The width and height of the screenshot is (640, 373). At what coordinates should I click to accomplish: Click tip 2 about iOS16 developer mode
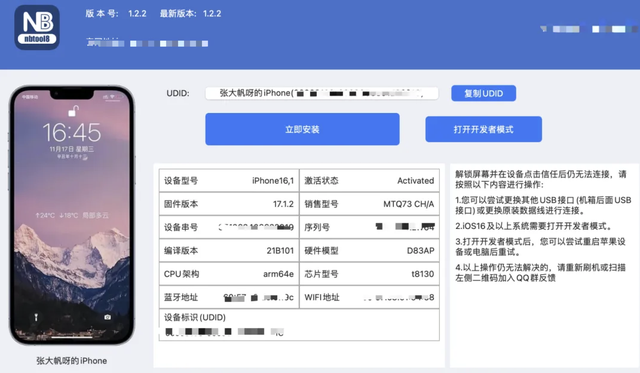click(533, 226)
